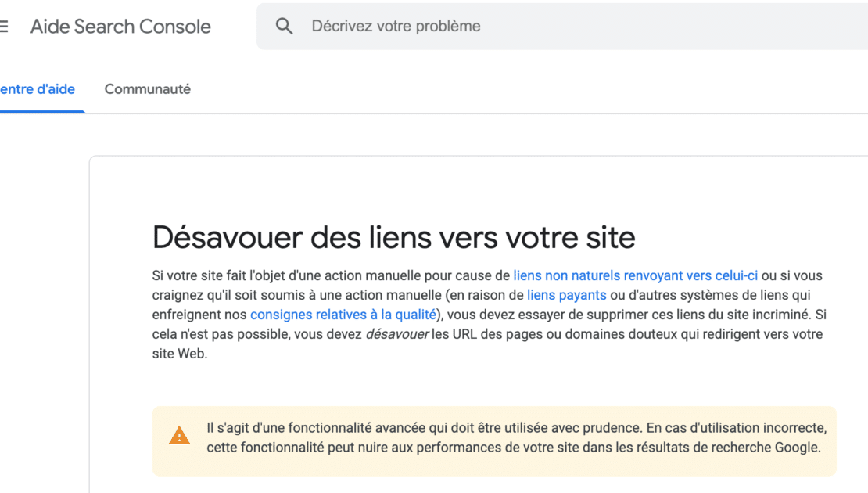868x493 pixels.
Task: Open 'consignes relatives à la qualité' link
Action: [x=343, y=315]
